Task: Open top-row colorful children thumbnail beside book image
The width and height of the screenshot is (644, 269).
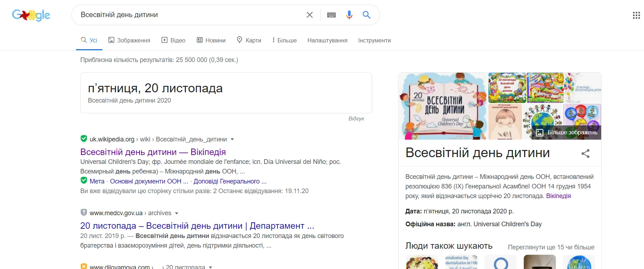Action: pos(507,88)
